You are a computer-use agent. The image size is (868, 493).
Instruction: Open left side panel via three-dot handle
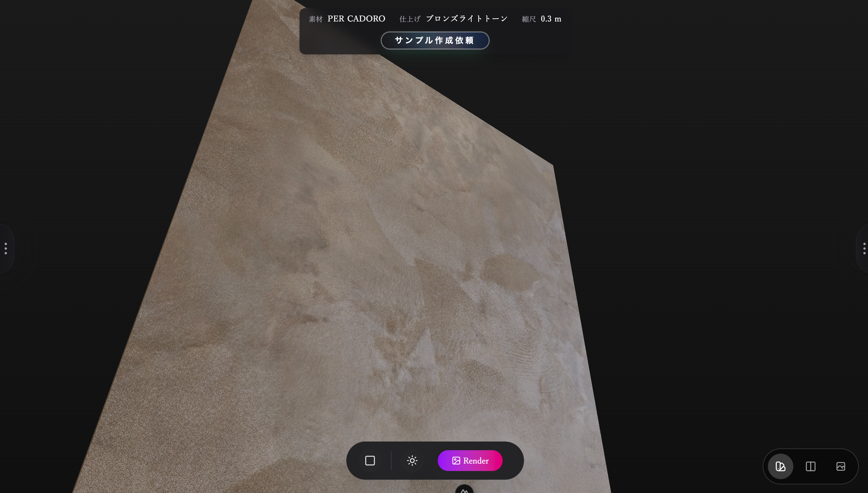tap(6, 248)
